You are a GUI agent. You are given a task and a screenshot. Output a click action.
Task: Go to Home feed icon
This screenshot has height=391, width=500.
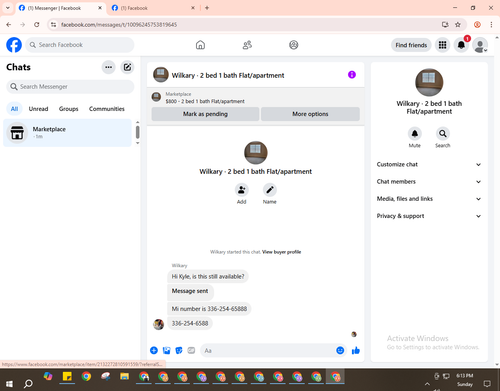[x=200, y=45]
